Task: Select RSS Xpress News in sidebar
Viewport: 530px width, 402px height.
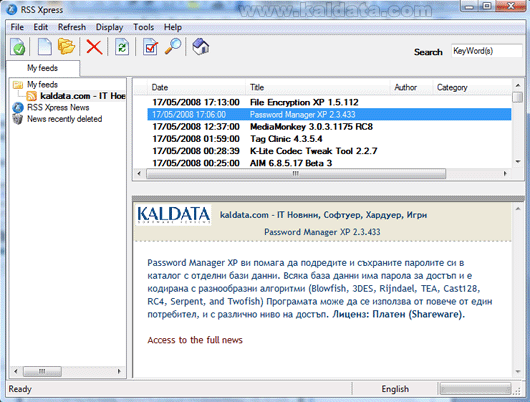Action: (58, 108)
